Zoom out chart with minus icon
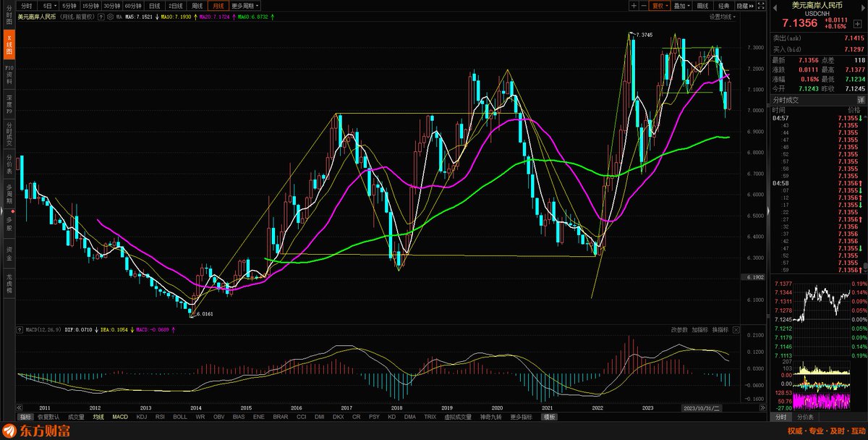The width and height of the screenshot is (868, 440). [644, 6]
